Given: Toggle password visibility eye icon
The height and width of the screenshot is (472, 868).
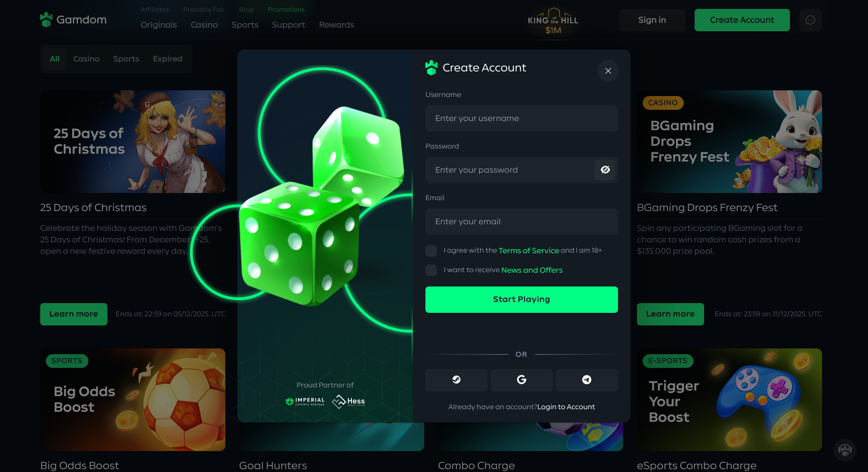Looking at the screenshot, I should [x=605, y=170].
